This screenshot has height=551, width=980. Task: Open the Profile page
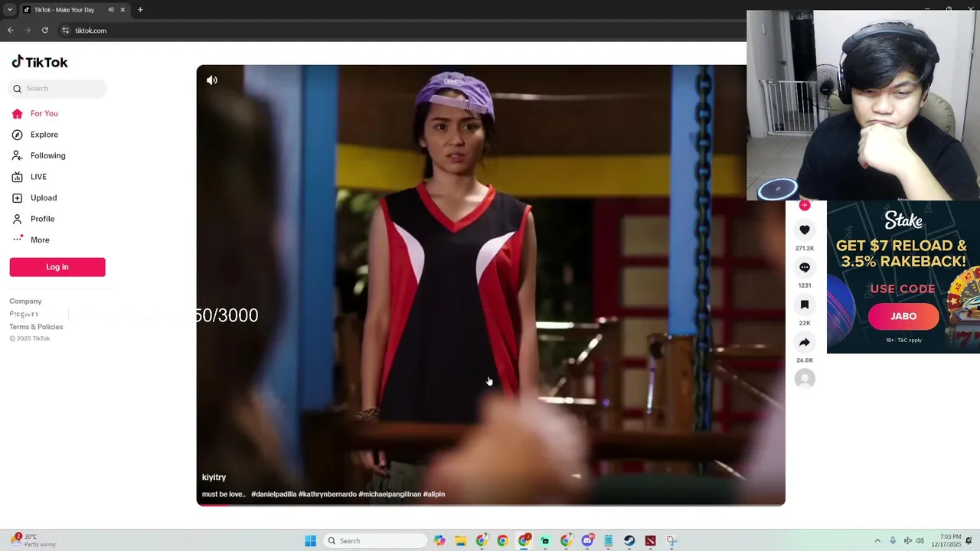tap(33, 219)
